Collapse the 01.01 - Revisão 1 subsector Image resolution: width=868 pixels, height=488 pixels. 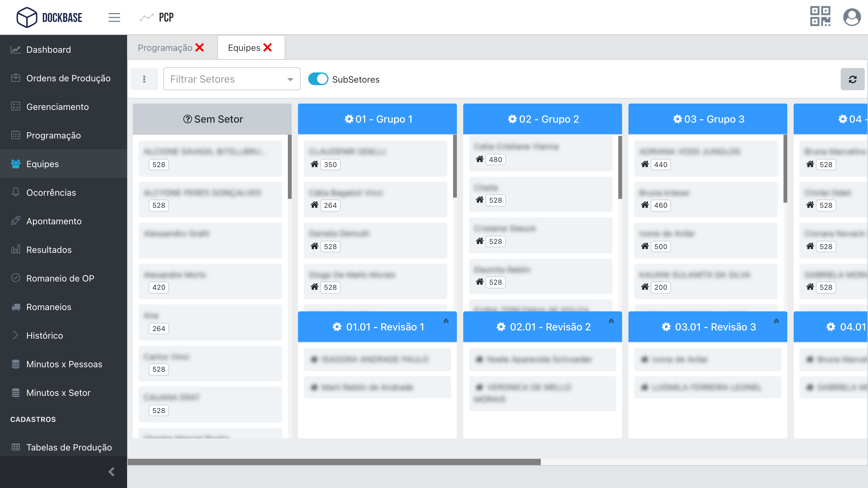click(x=446, y=321)
